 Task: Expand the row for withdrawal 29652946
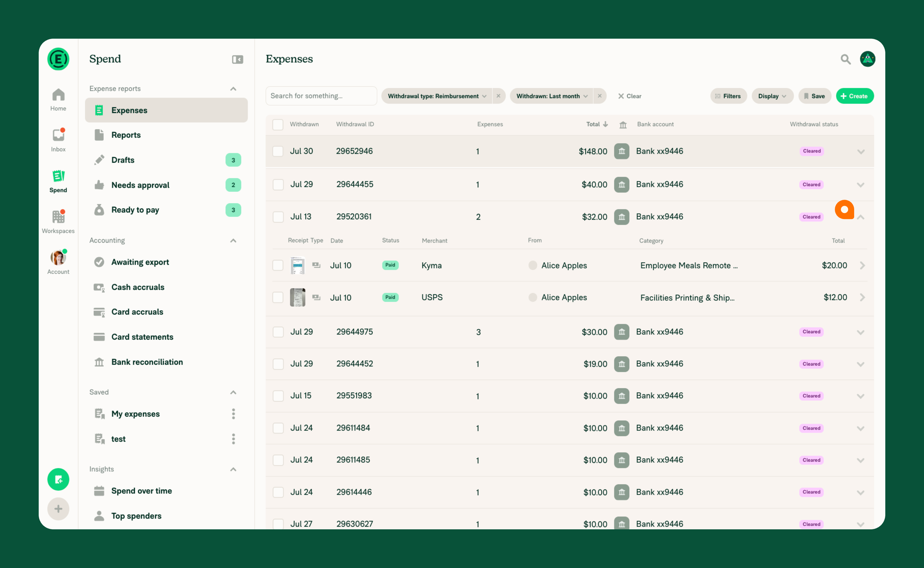[x=861, y=152]
